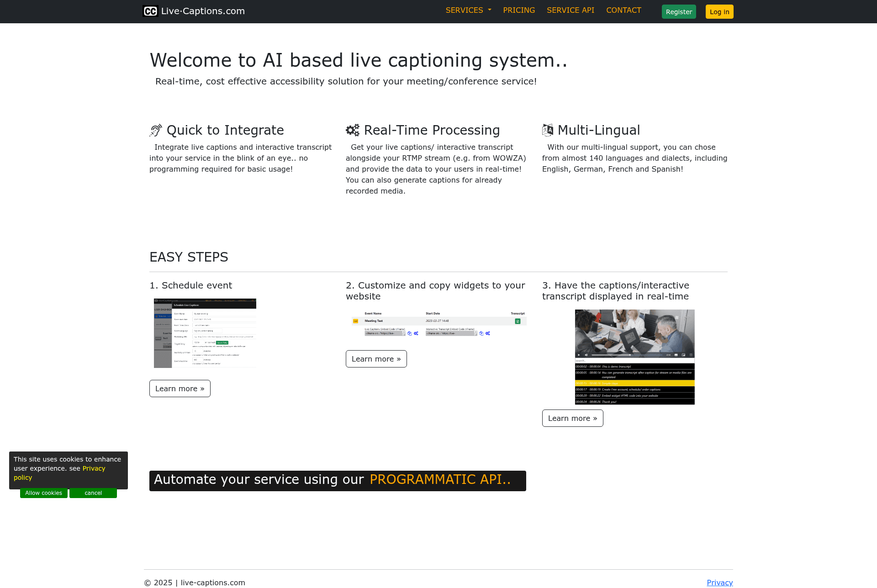This screenshot has height=588, width=877.
Task: Click the ear icon beside Quick to Integrate
Action: click(156, 131)
